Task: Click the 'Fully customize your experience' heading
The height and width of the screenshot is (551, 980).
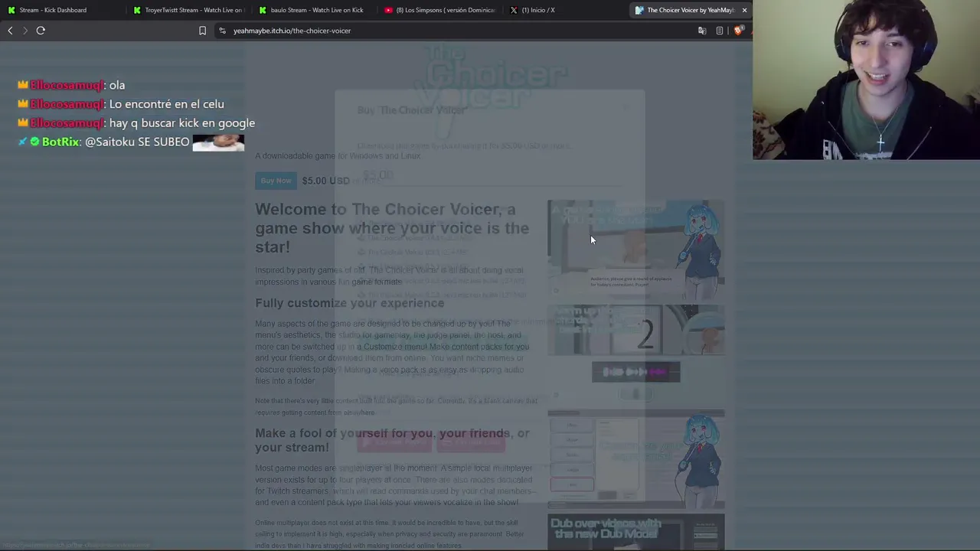Action: 349,303
